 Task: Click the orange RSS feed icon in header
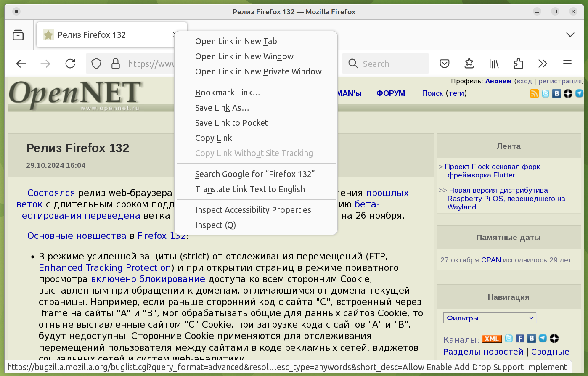[534, 93]
